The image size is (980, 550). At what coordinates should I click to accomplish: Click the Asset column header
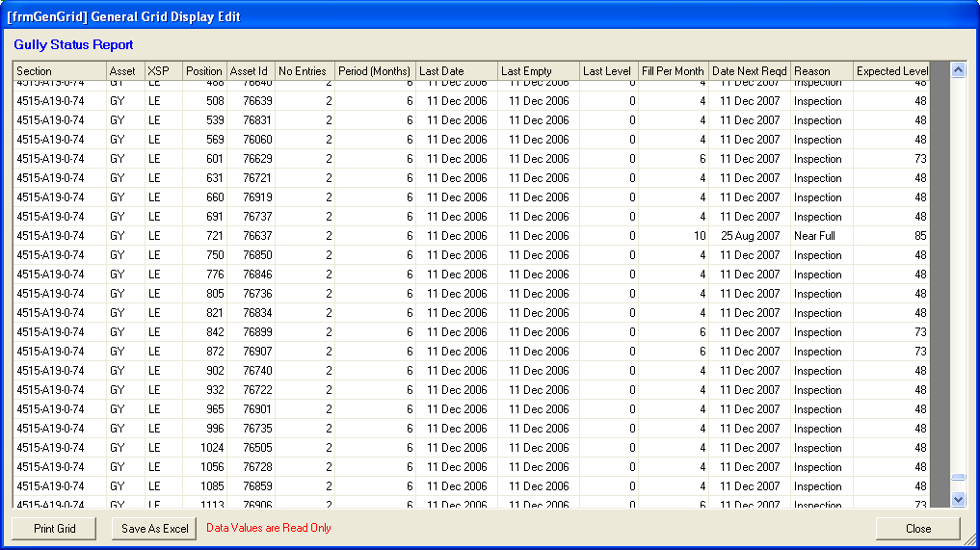(125, 71)
